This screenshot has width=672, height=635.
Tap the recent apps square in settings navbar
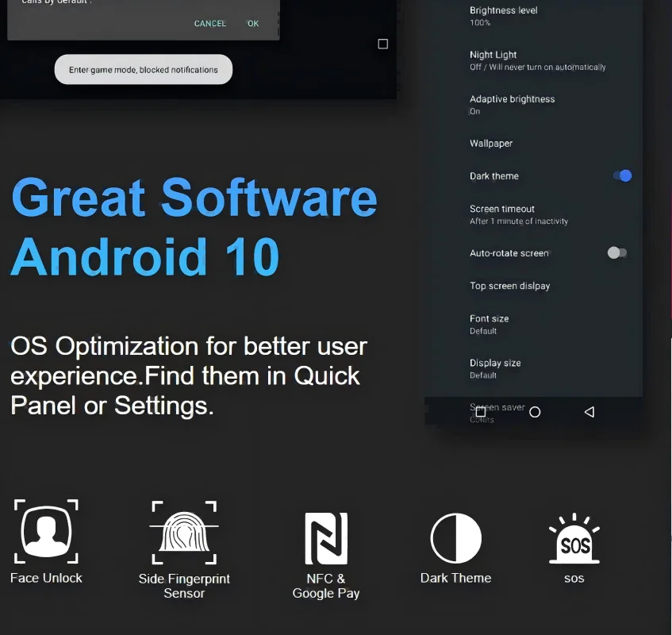pos(481,412)
